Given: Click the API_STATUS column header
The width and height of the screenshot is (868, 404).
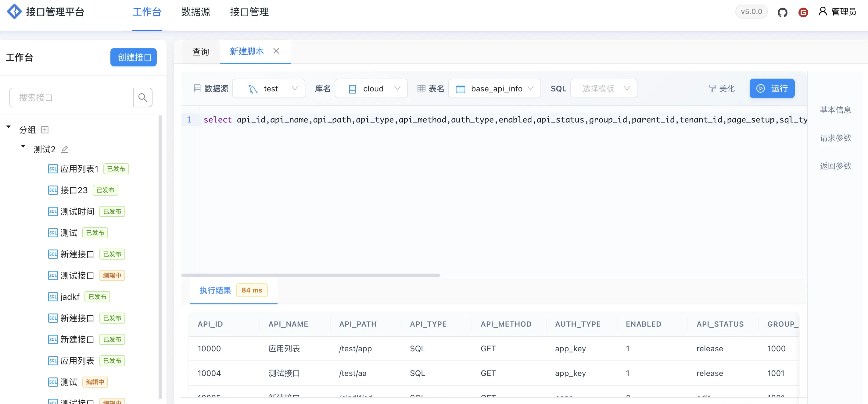Looking at the screenshot, I should click(720, 324).
